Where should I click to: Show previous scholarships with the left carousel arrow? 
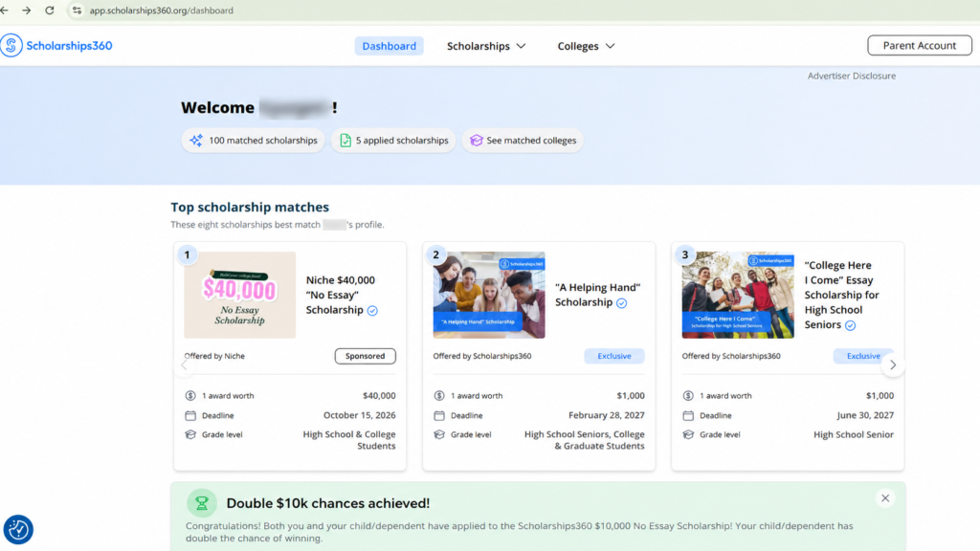click(x=184, y=364)
